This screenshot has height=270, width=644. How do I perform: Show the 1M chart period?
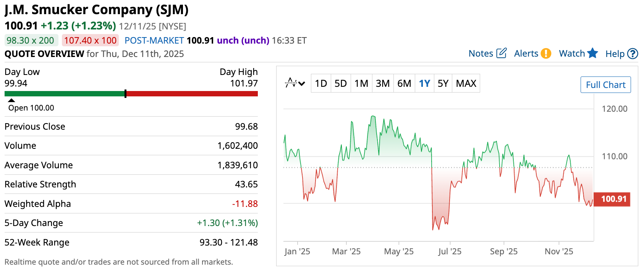pyautogui.click(x=361, y=83)
